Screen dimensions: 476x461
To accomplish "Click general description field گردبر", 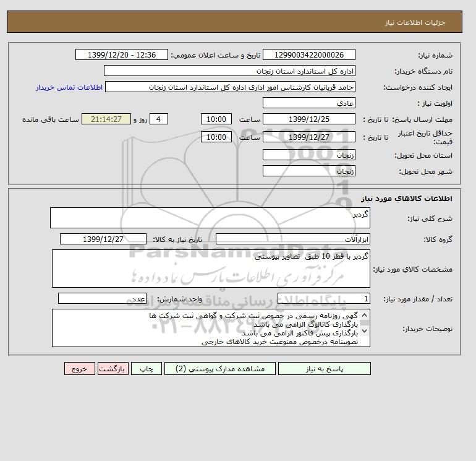I will [x=210, y=218].
